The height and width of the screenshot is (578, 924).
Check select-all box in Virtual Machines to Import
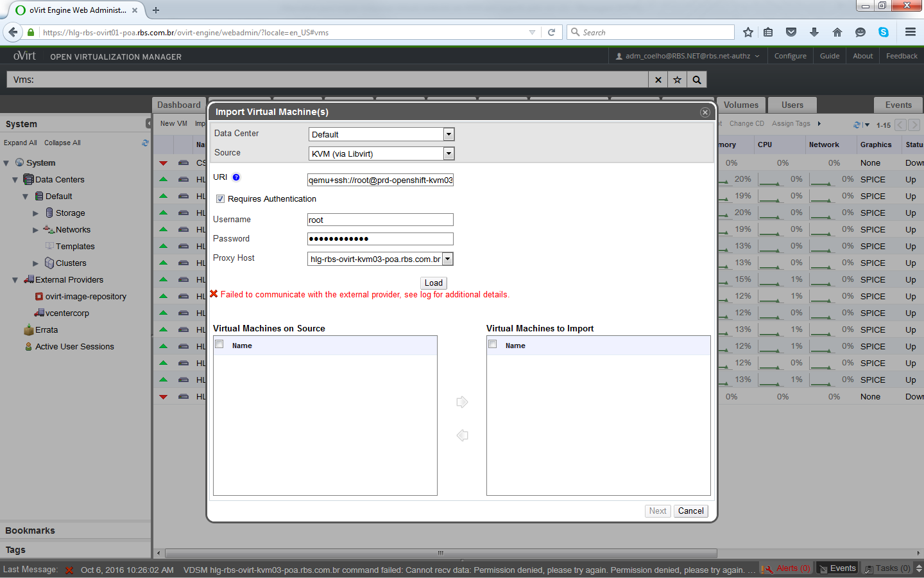(493, 345)
